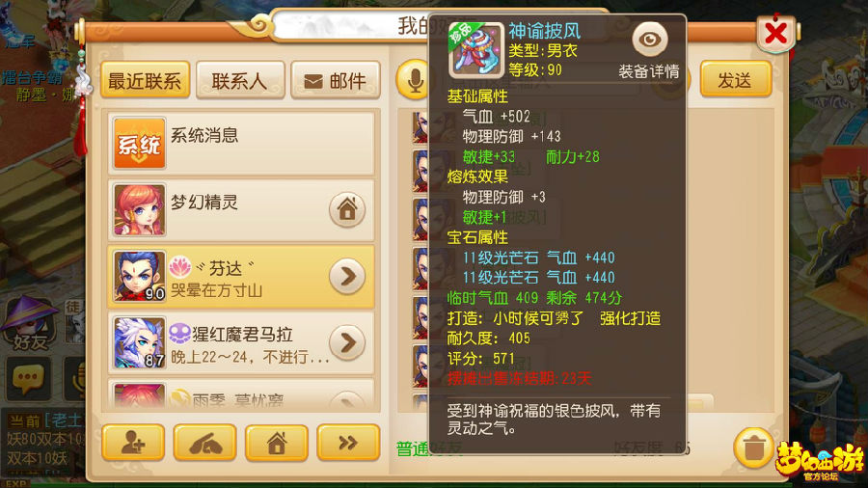
Task: Click the 发送 send button
Action: point(735,80)
